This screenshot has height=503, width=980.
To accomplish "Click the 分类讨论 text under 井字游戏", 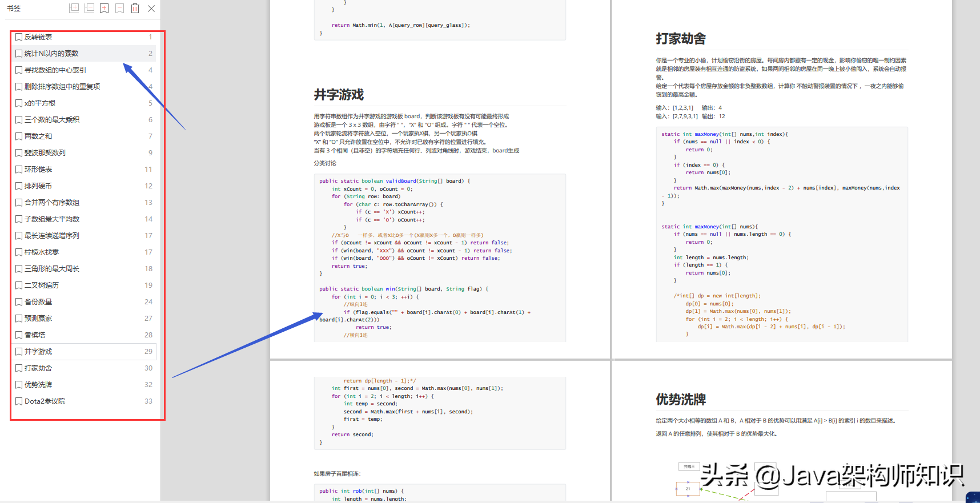I will point(325,163).
